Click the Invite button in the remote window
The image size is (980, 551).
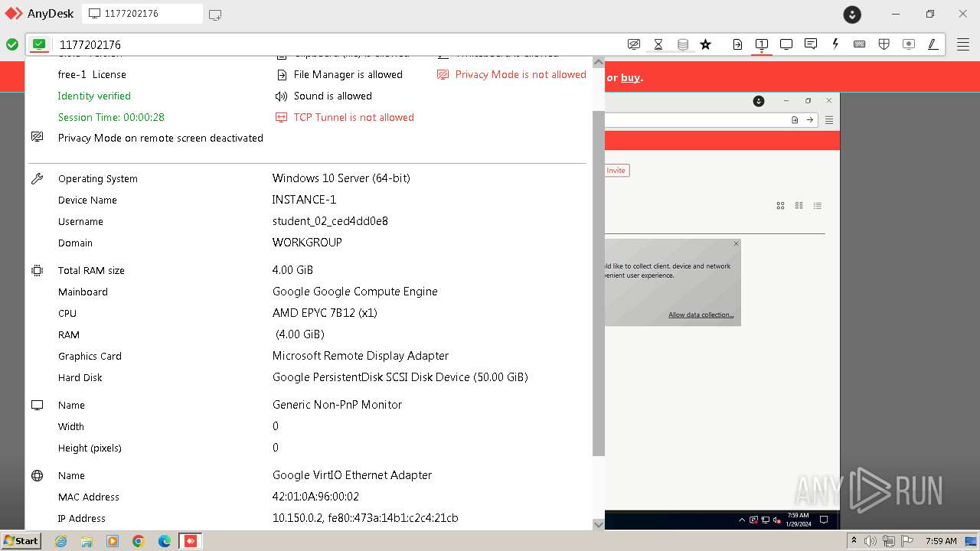[x=616, y=171]
